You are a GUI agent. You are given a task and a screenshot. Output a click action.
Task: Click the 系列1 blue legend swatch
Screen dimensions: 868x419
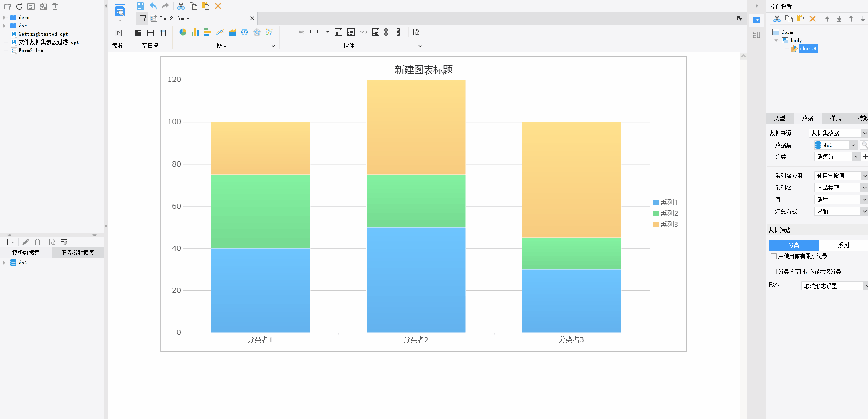point(656,203)
